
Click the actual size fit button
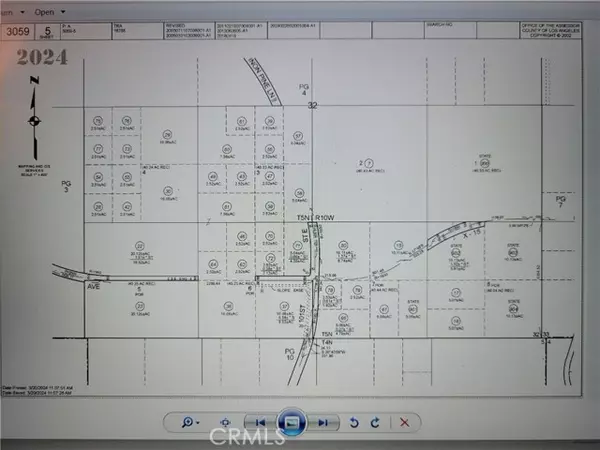pos(225,422)
